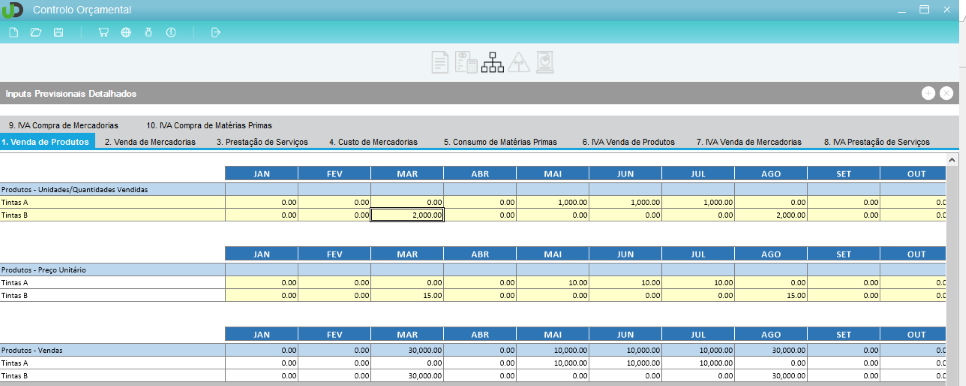Open file using the folder icon
Image resolution: width=966 pixels, height=386 pixels.
pyautogui.click(x=36, y=33)
